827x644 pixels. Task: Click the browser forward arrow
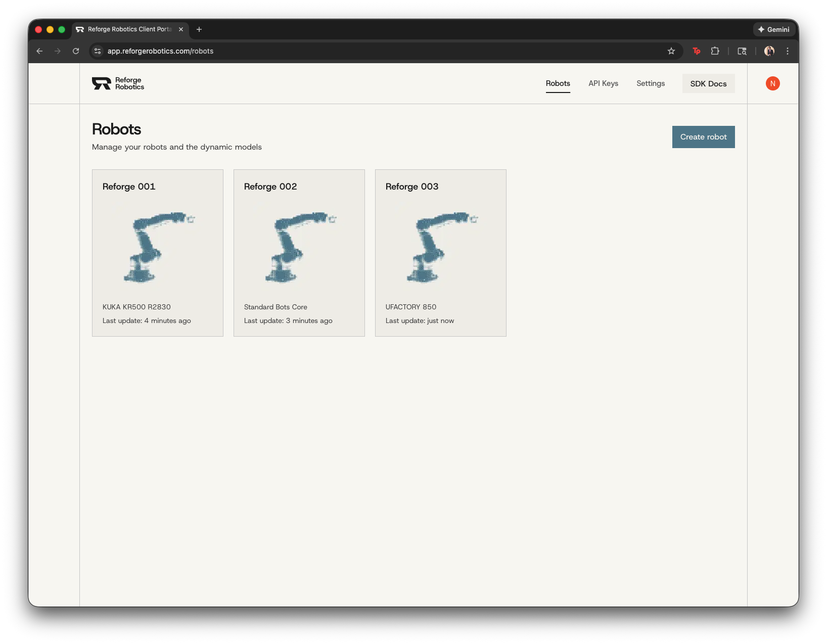[58, 51]
